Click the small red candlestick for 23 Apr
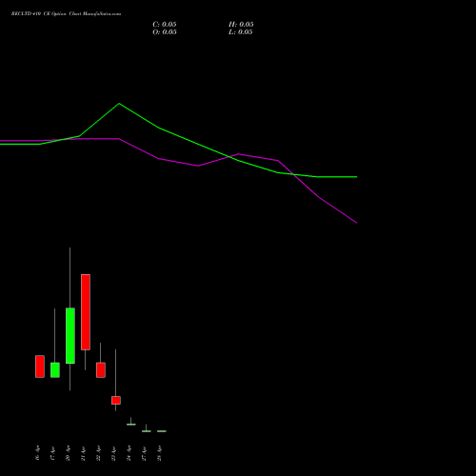The width and height of the screenshot is (476, 476). pos(116,400)
